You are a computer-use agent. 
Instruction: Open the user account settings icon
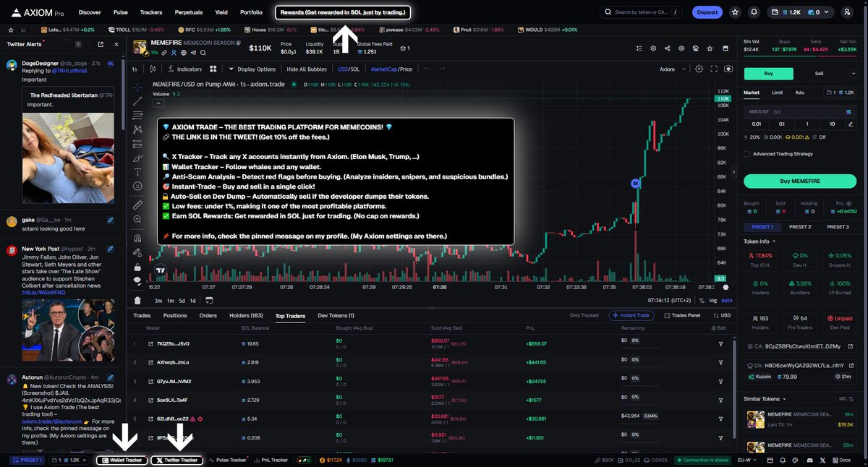(847, 12)
